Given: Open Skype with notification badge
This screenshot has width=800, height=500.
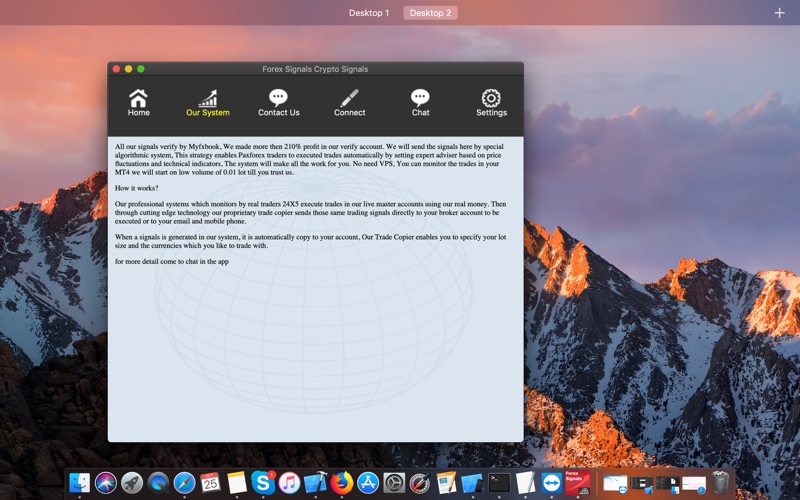Looking at the screenshot, I should coord(263,483).
